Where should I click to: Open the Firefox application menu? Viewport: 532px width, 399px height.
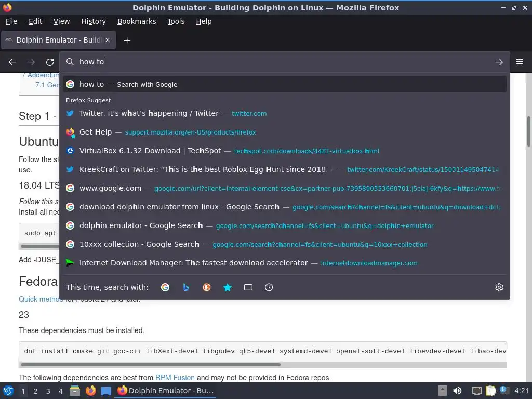(520, 62)
